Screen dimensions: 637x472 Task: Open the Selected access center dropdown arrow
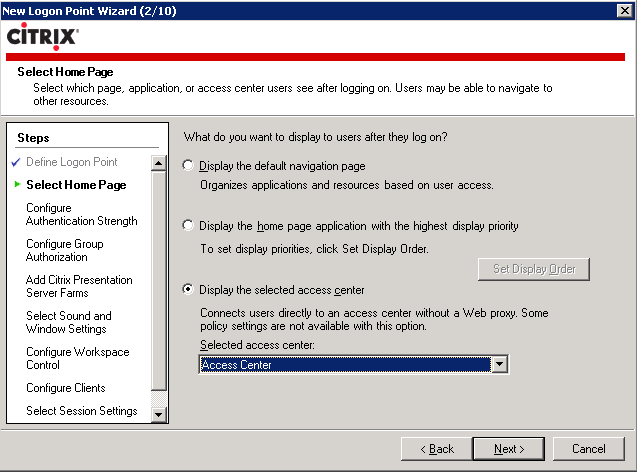[x=499, y=364]
